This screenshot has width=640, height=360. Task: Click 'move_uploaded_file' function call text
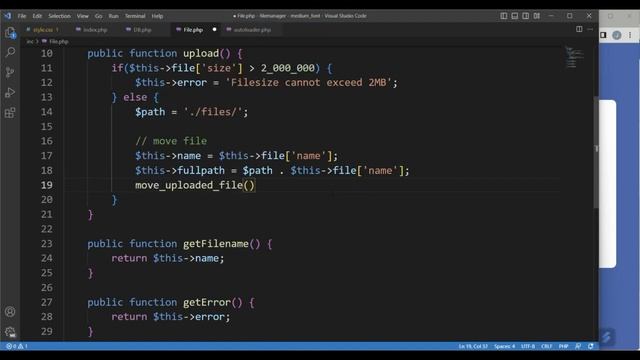tap(189, 185)
